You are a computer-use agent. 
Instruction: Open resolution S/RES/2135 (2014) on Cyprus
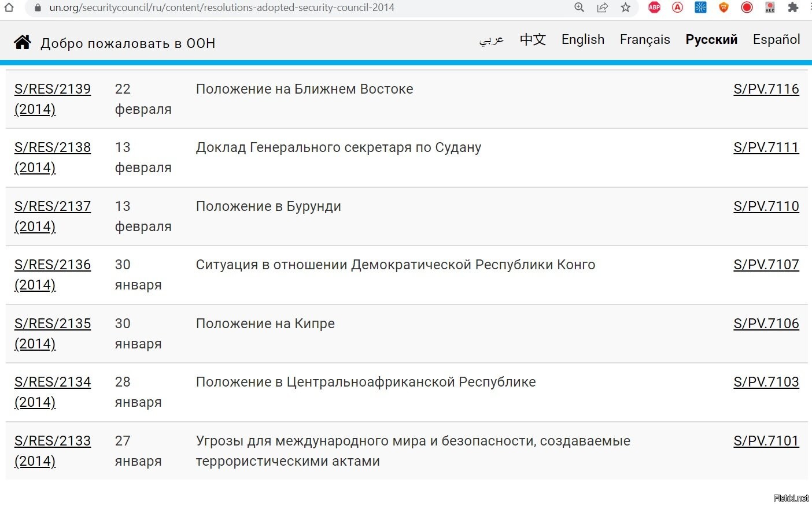pos(53,324)
